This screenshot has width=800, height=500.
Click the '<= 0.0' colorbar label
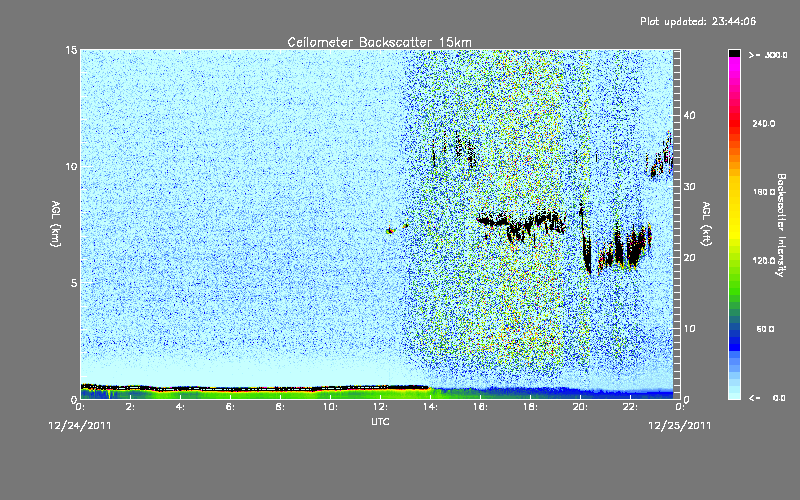[767, 398]
